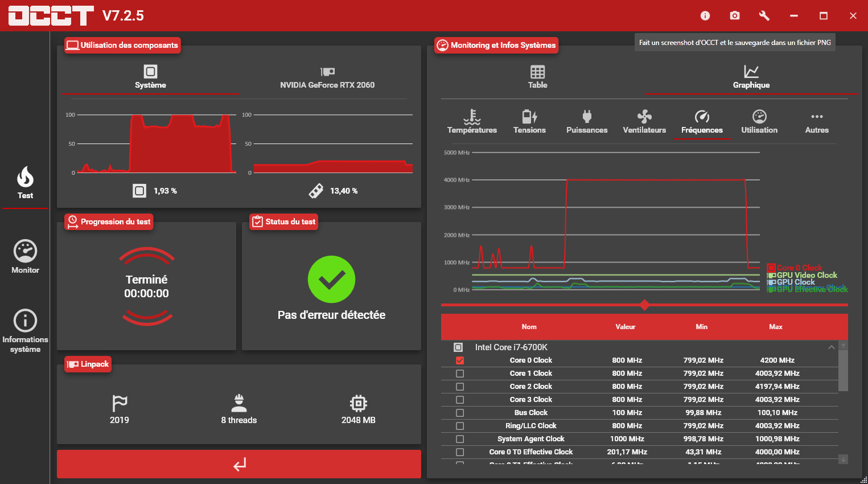Click the red return arrow button
Screen dimensions: 868x484
239,464
